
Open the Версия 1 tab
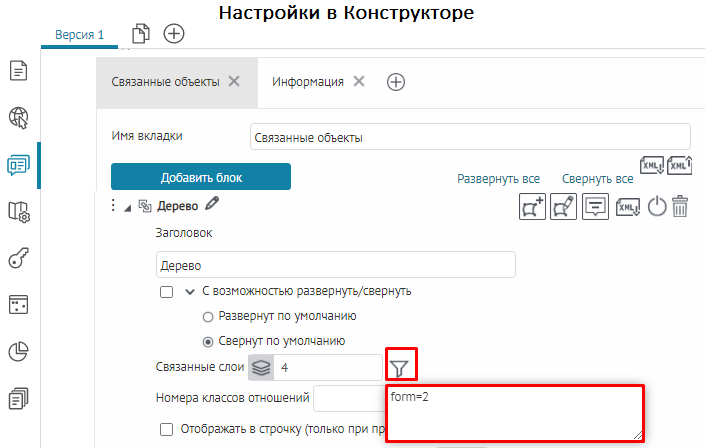click(x=79, y=34)
